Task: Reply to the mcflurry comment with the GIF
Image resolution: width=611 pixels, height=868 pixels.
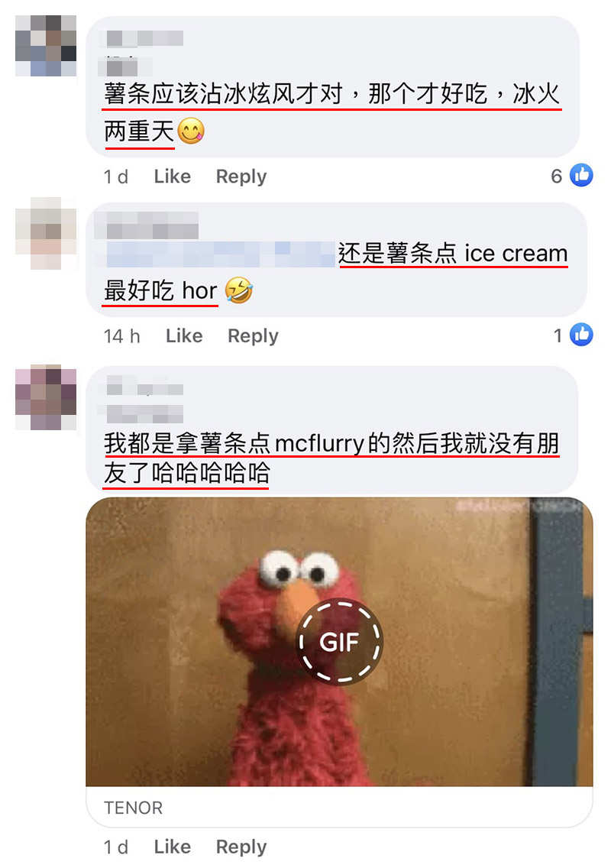Action: [241, 847]
